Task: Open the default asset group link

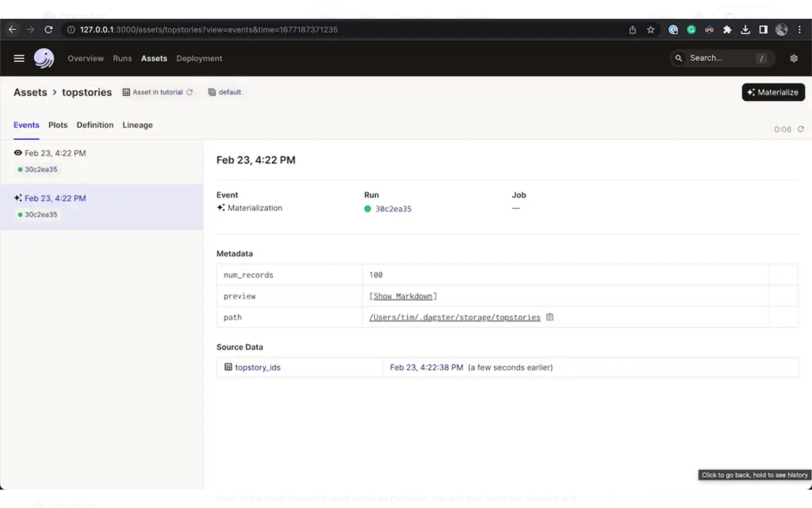Action: (x=229, y=92)
